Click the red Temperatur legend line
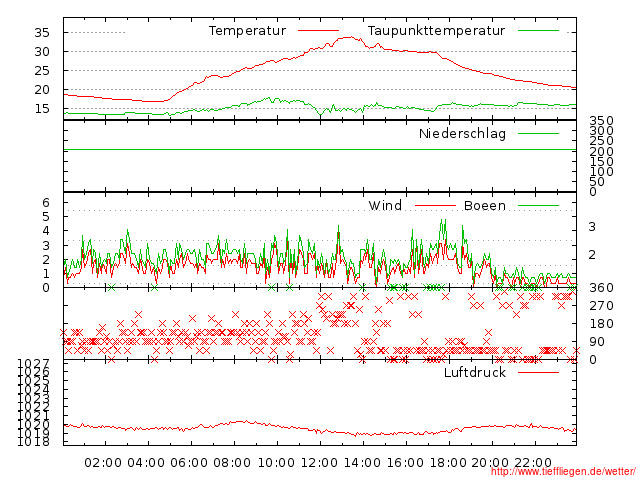Screen dimensions: 640x480 (318, 31)
